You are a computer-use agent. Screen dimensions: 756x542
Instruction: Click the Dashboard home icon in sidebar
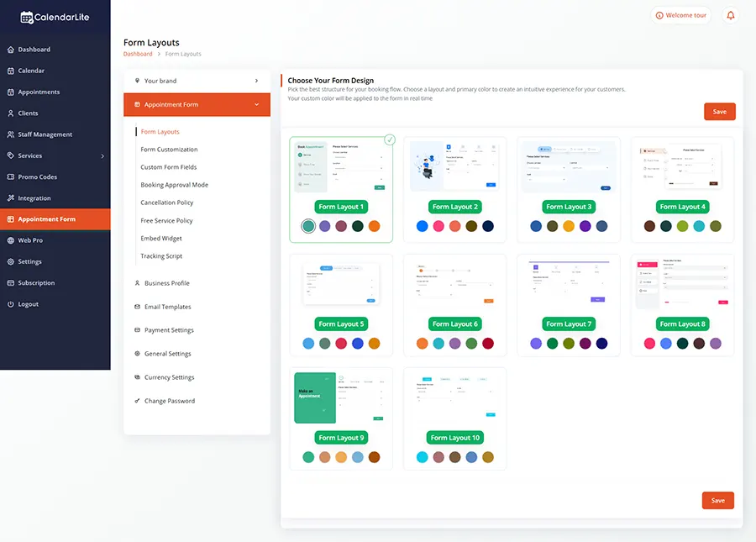coord(11,50)
